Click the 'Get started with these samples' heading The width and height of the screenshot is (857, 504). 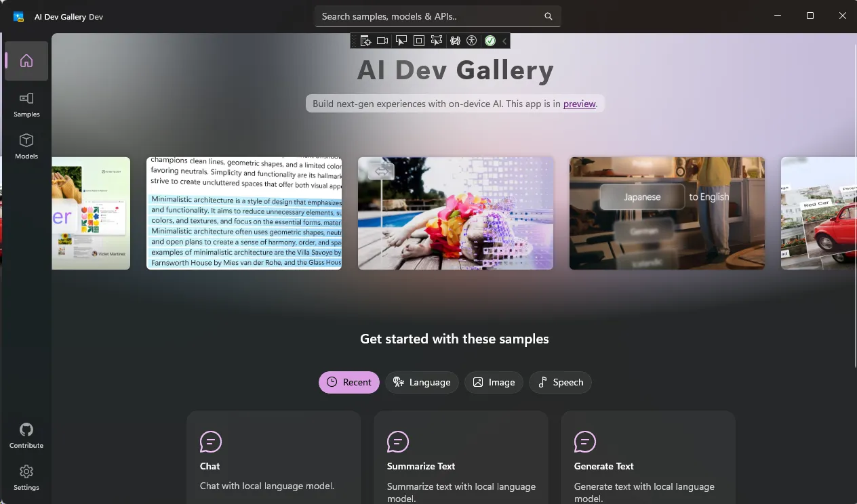[x=454, y=339]
